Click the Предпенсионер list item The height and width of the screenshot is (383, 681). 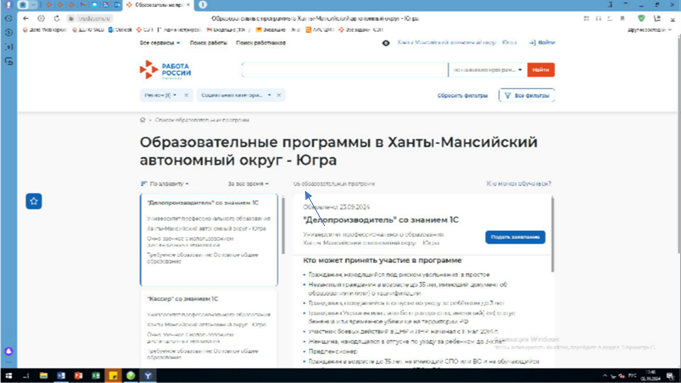pos(333,351)
